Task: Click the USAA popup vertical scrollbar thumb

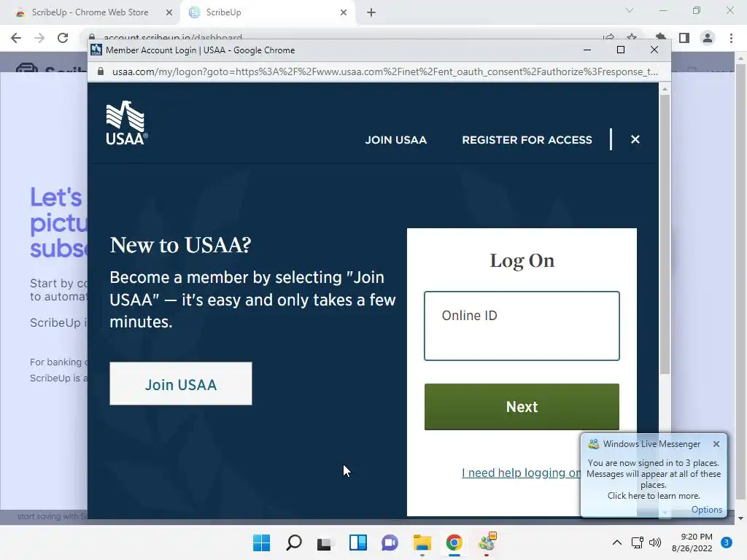Action: click(665, 234)
